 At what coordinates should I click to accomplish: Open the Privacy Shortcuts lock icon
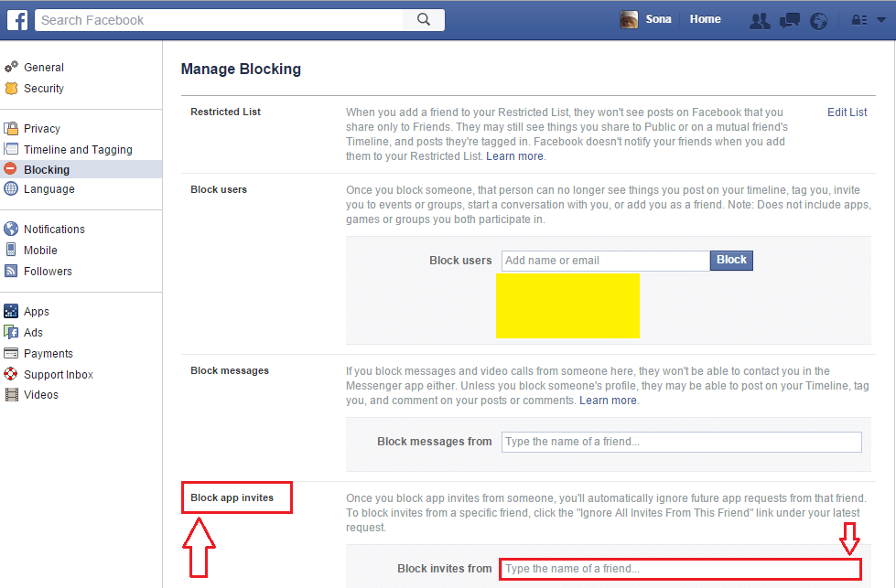click(x=859, y=20)
